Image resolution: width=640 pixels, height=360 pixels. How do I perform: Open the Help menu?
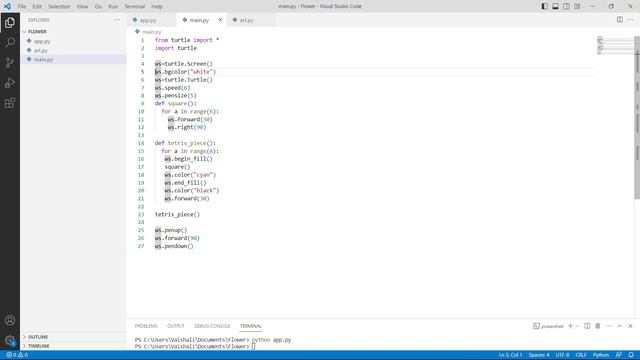[x=157, y=7]
